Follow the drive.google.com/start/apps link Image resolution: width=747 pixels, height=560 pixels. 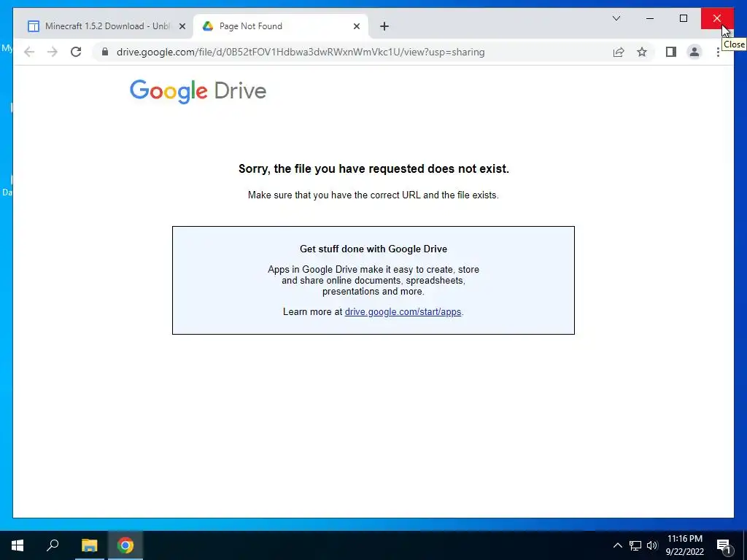[403, 312]
